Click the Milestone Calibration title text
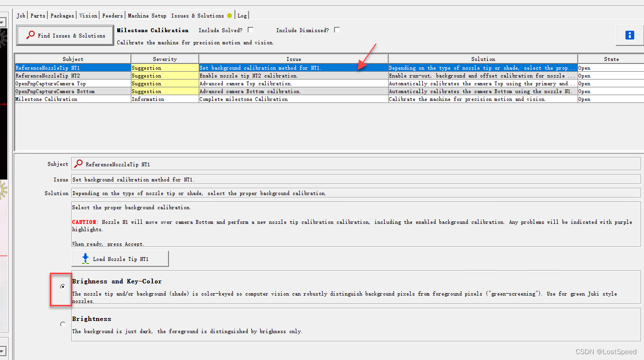This screenshot has height=360, width=644. coord(153,30)
